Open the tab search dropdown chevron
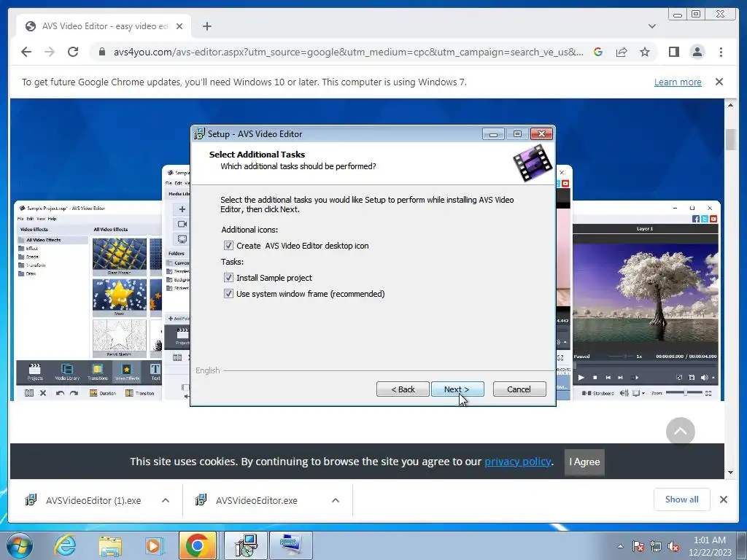The image size is (747, 560). click(x=652, y=26)
